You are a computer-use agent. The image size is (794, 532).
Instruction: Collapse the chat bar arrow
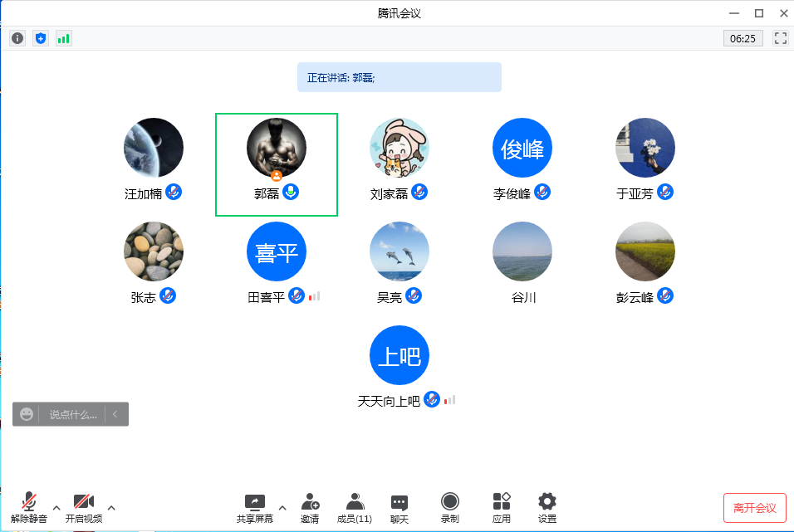tap(115, 414)
